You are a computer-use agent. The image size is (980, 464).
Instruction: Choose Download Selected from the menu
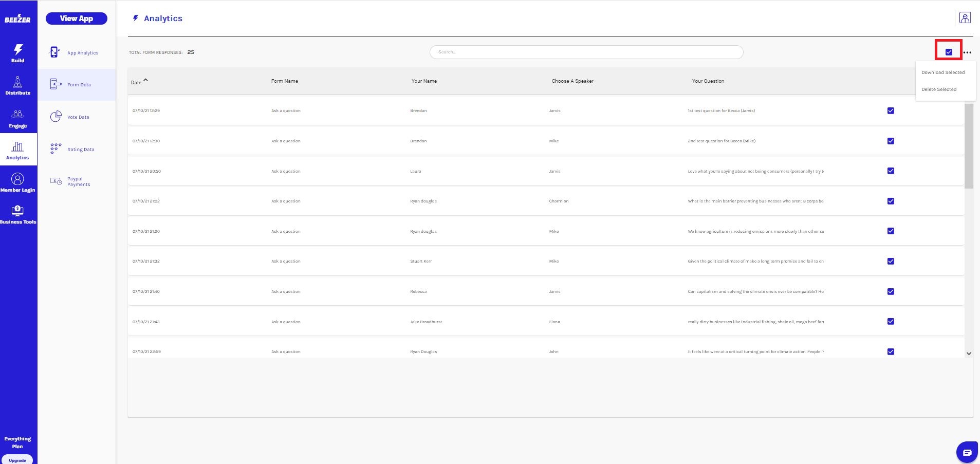click(942, 72)
